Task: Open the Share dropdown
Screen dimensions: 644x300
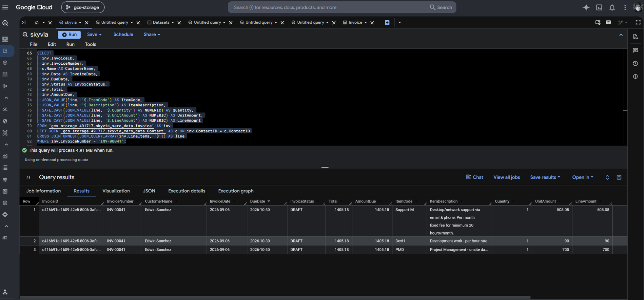Action: [152, 34]
